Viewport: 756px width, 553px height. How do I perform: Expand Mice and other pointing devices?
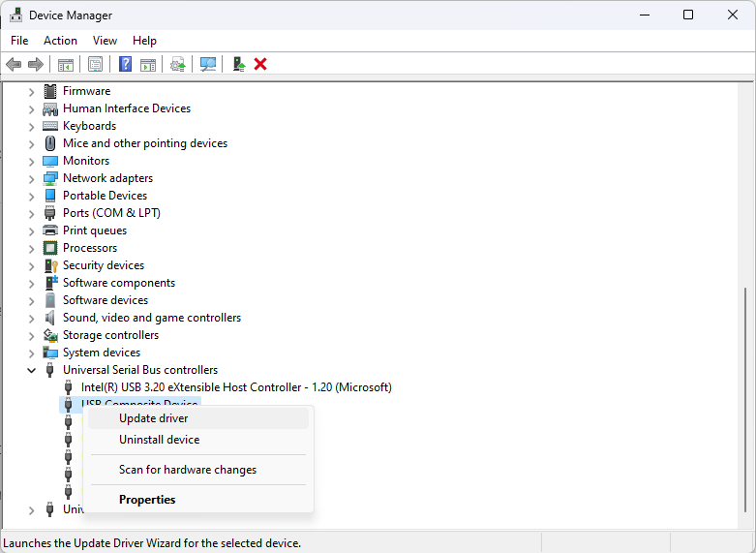coord(31,144)
